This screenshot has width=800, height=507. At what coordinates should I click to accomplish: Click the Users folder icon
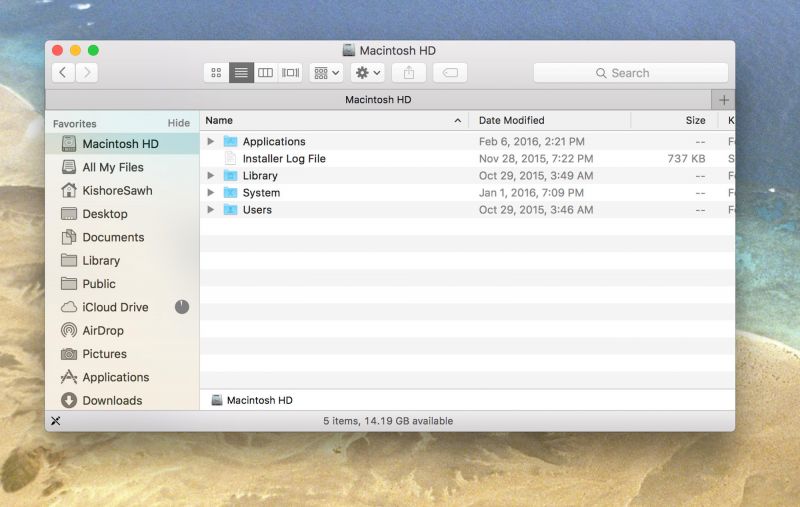[x=231, y=210]
